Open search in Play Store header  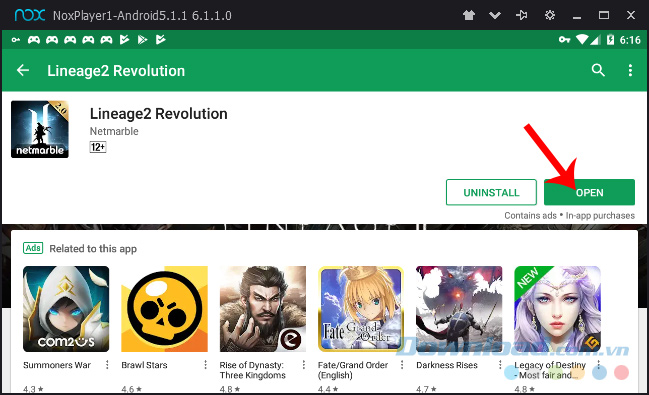[598, 70]
